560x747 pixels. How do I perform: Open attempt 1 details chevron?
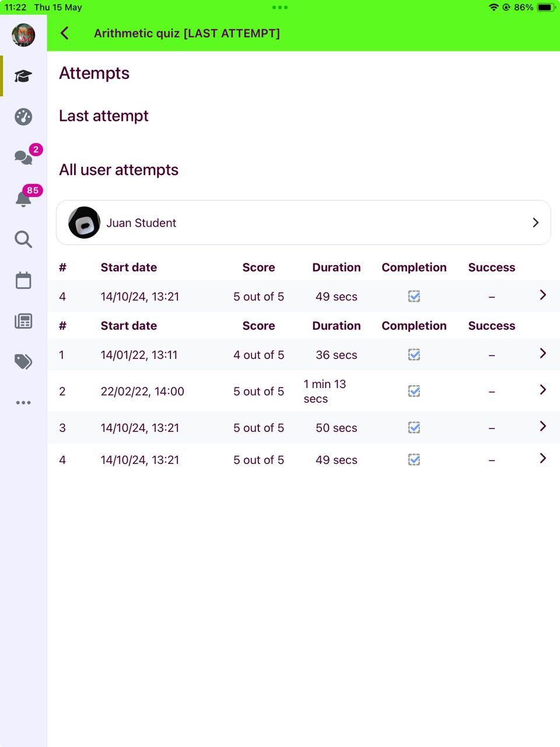(542, 353)
